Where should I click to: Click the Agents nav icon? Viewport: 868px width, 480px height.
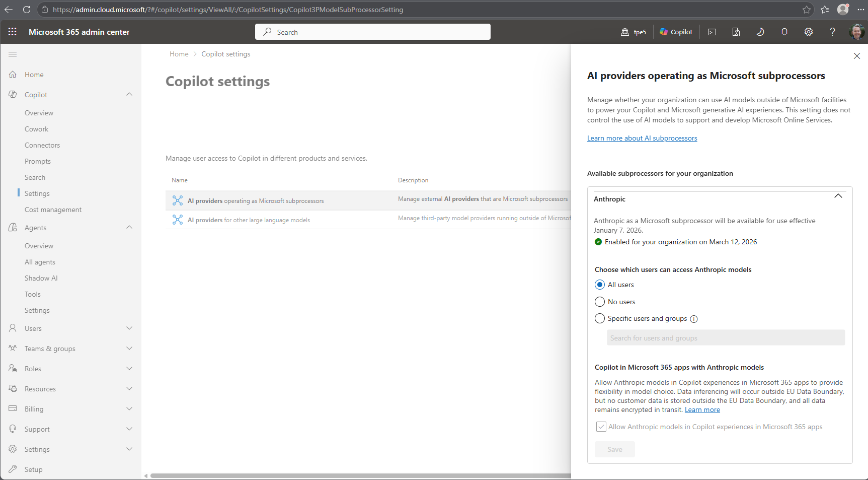click(13, 228)
